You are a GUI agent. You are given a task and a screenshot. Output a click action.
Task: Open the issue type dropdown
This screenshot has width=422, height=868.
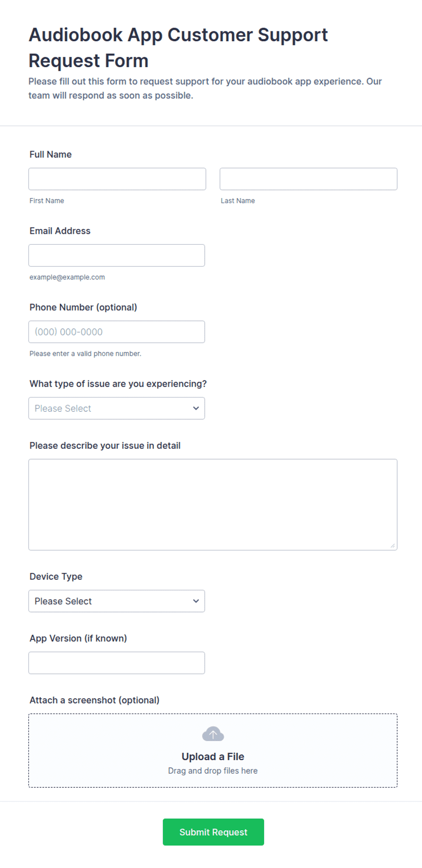pyautogui.click(x=117, y=408)
